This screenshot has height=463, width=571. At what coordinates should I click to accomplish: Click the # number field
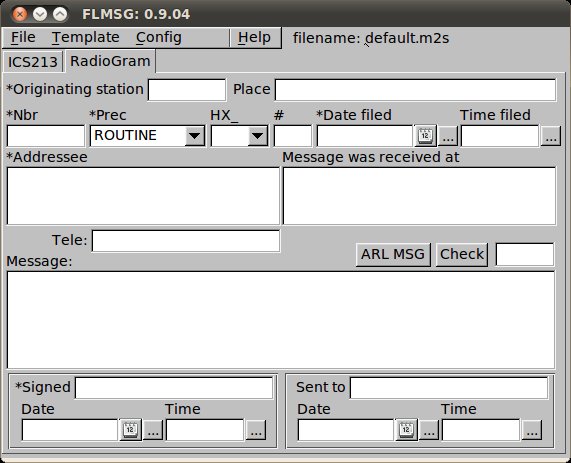293,136
